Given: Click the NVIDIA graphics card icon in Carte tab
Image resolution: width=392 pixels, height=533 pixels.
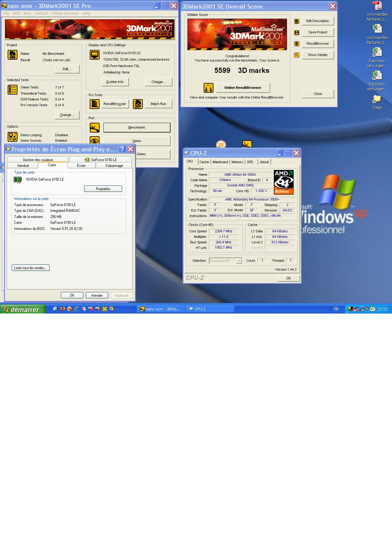Looking at the screenshot, I should point(18,179).
